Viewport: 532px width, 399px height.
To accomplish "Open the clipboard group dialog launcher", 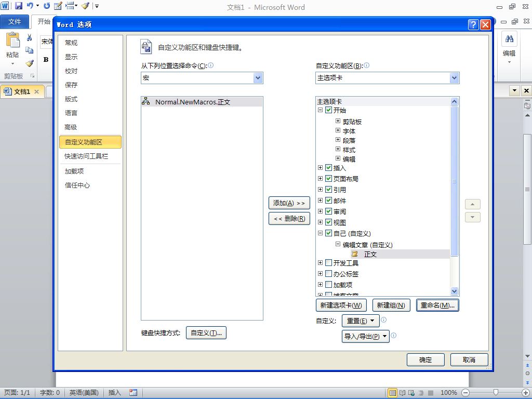I will pyautogui.click(x=33, y=76).
